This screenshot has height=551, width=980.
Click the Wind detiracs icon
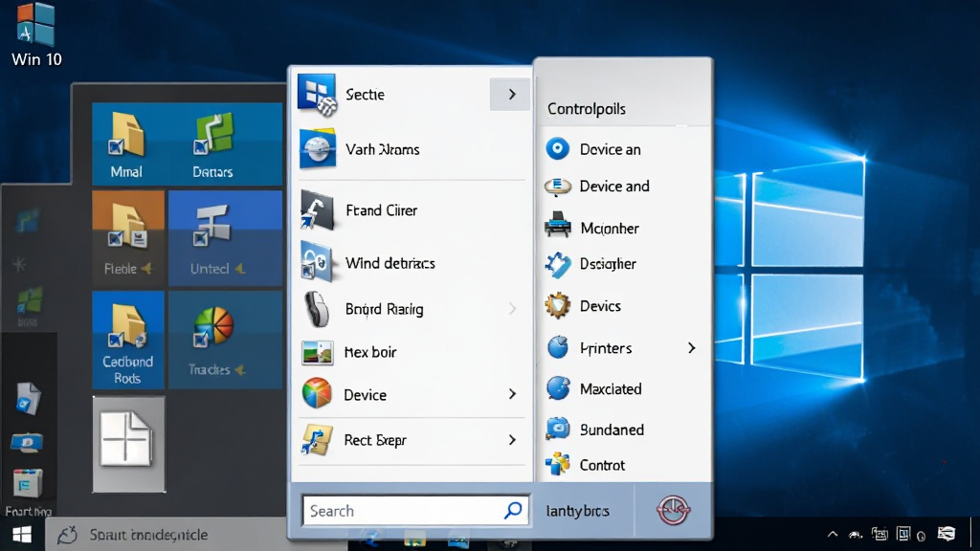[316, 262]
